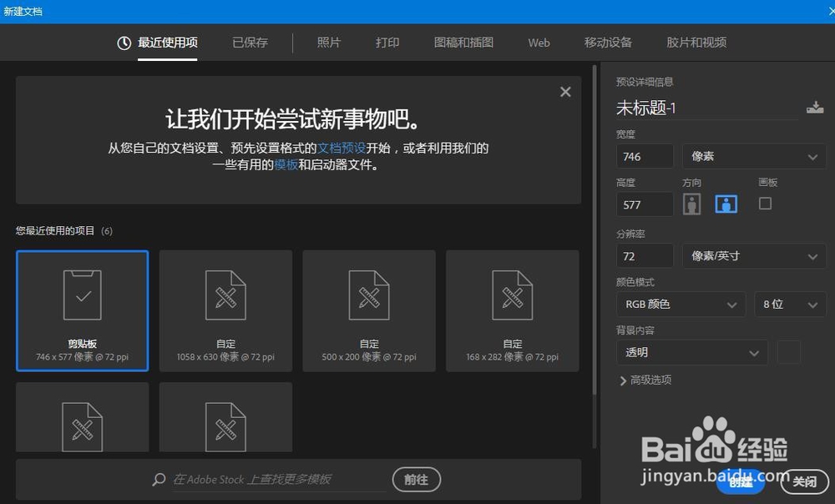Click the clock icon beside 最近使用项
835x504 pixels.
tap(124, 43)
